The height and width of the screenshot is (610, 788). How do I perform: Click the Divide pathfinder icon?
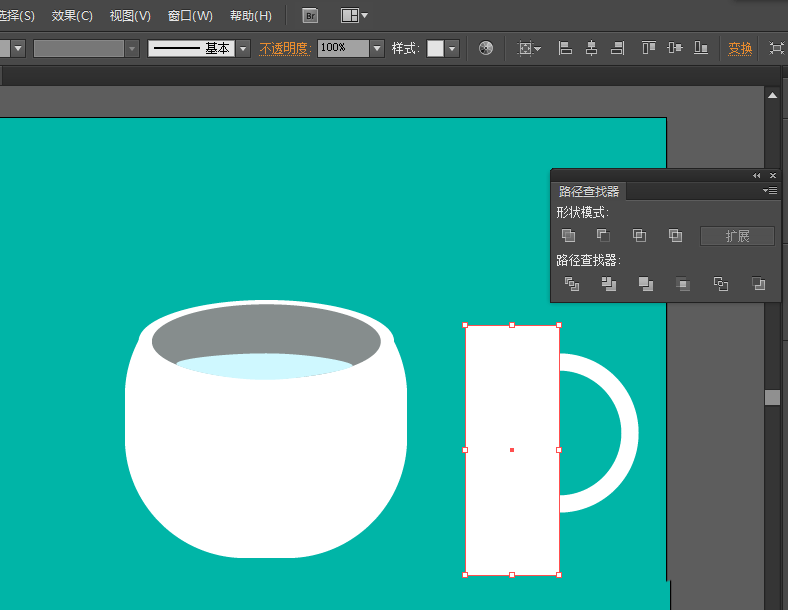(571, 284)
